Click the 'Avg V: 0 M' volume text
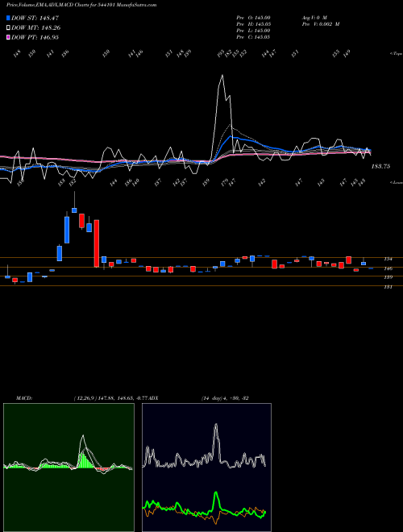The height and width of the screenshot is (532, 403). [314, 18]
